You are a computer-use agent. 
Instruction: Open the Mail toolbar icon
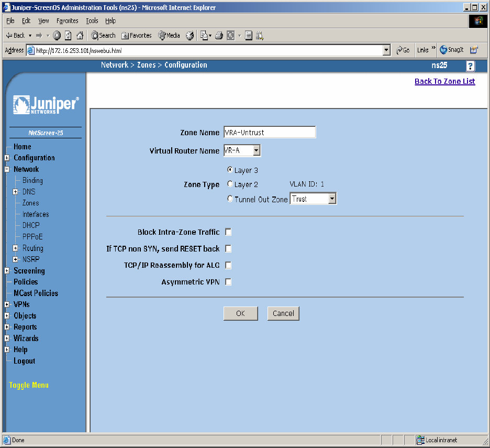click(x=204, y=35)
